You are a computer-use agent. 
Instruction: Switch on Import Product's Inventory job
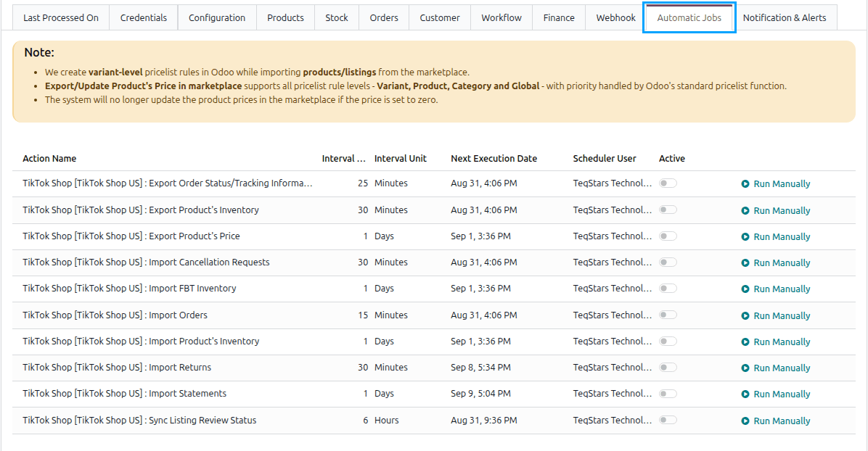pyautogui.click(x=668, y=341)
